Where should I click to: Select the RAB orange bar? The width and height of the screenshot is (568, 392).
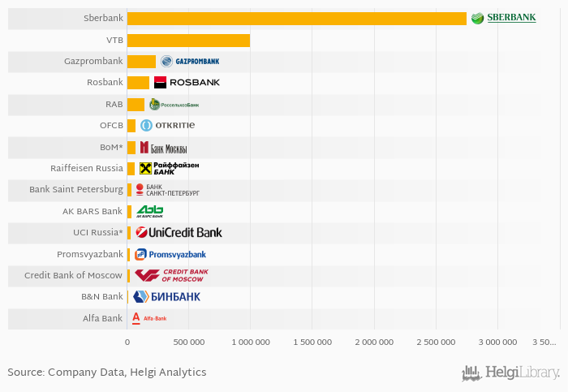pyautogui.click(x=136, y=105)
